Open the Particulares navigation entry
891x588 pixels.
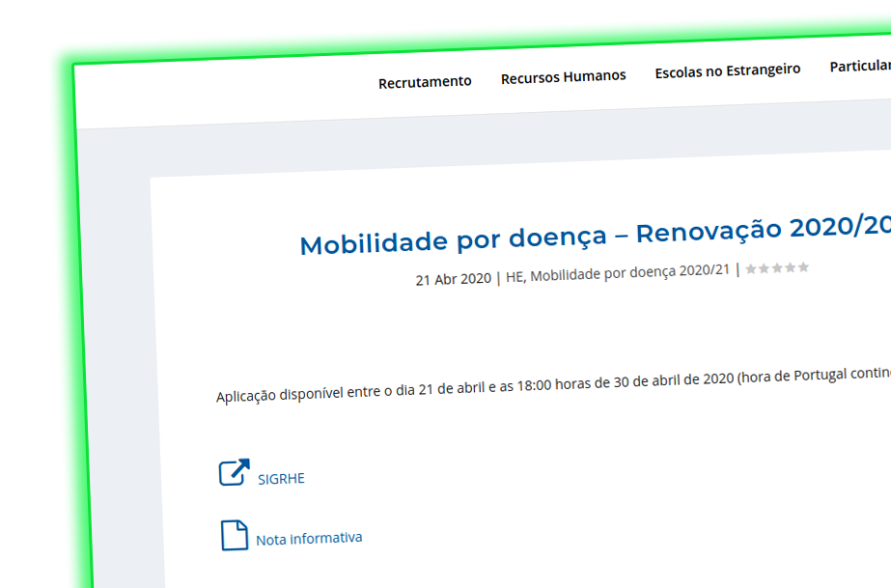(859, 66)
